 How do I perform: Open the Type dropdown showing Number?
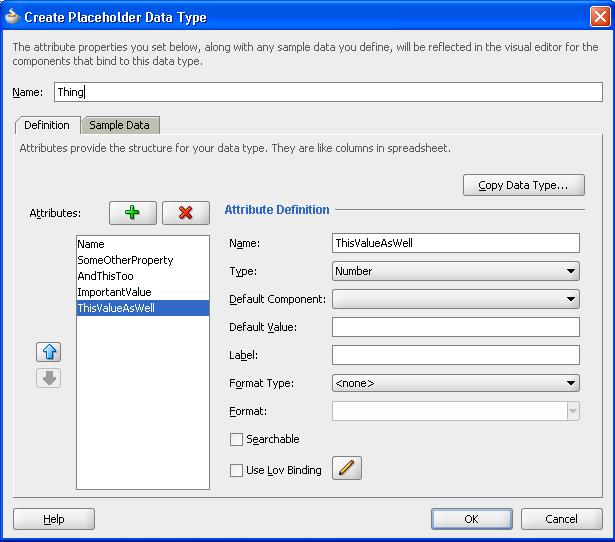click(x=455, y=271)
